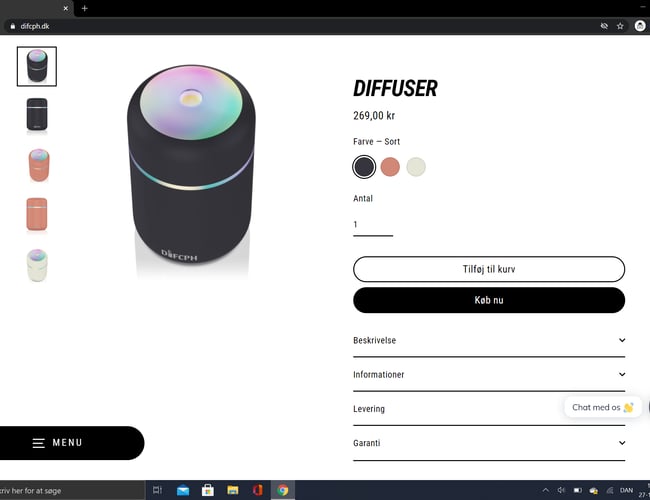This screenshot has width=650, height=500.
Task: Click the Windows taskbar search box
Action: [72, 490]
